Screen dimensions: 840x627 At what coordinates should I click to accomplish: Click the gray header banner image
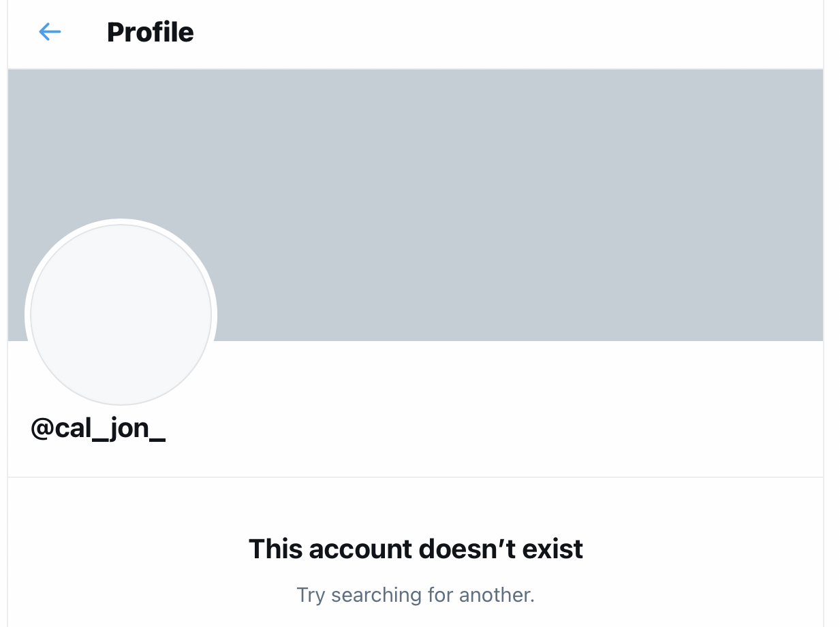pyautogui.click(x=416, y=204)
